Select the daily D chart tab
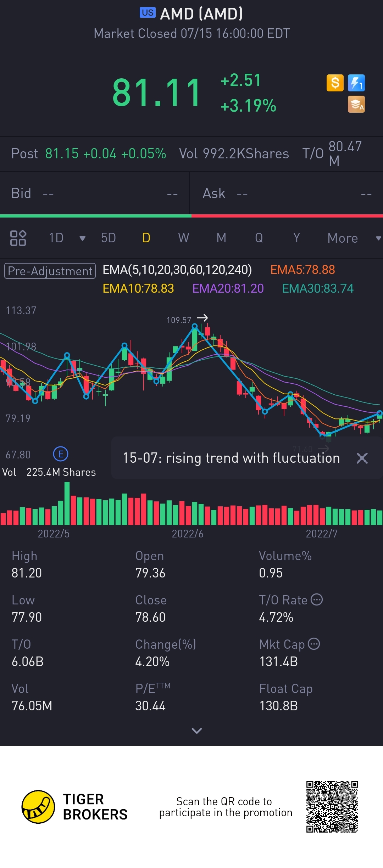The image size is (383, 868). click(146, 238)
